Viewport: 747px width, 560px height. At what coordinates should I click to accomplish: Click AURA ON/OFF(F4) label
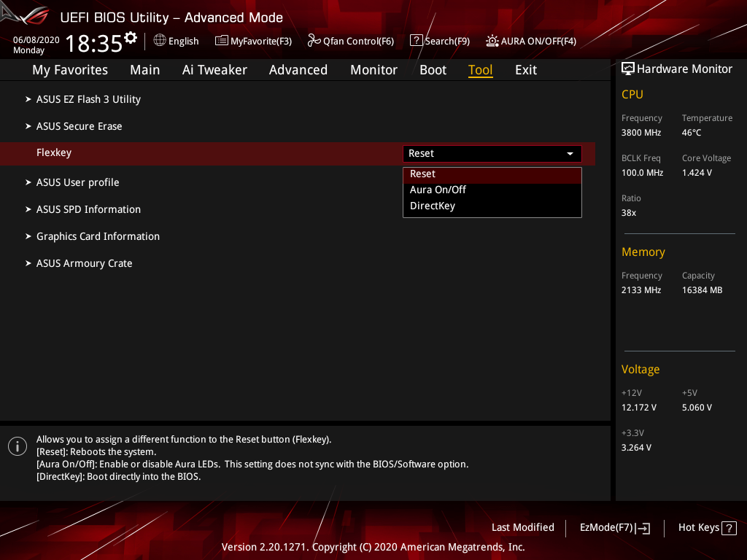tap(538, 42)
